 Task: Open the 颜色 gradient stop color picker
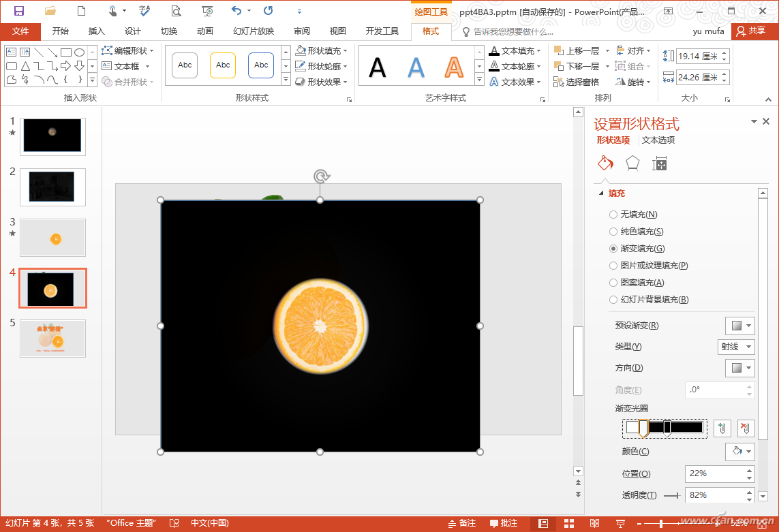click(739, 452)
